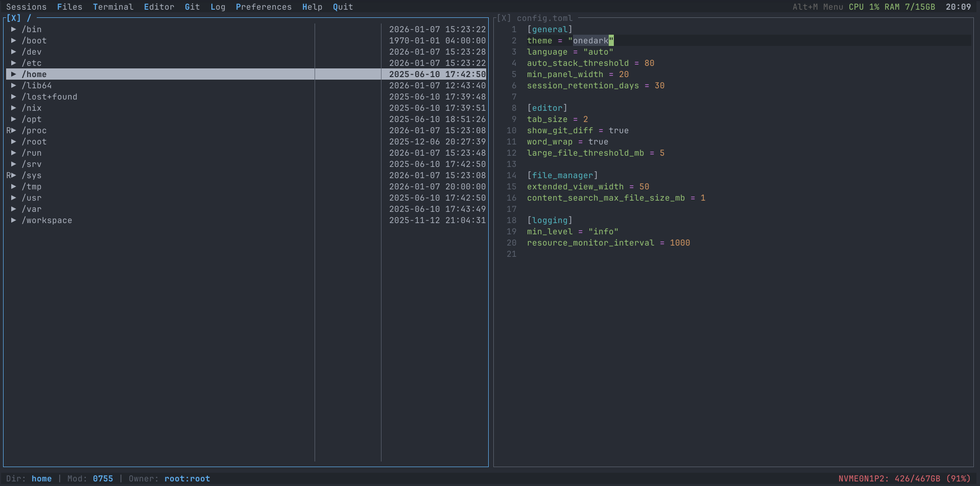
Task: Close the file manager panel via its [X] icon
Action: click(x=13, y=18)
